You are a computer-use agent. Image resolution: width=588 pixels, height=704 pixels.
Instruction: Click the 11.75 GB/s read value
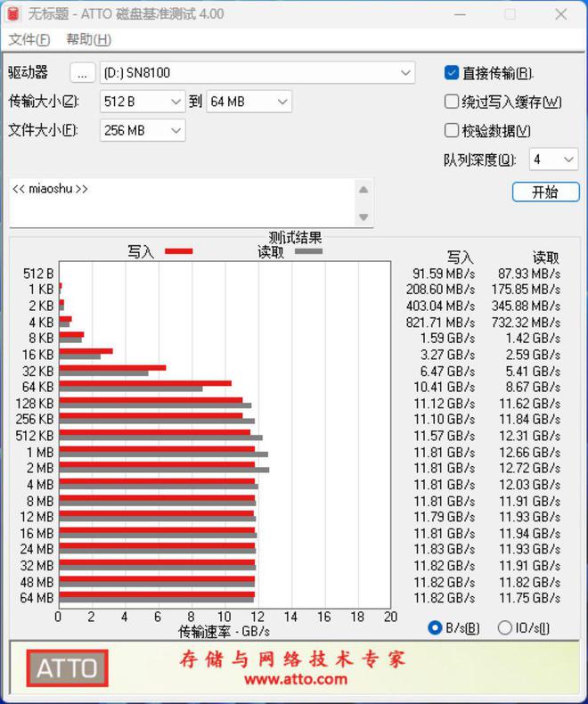[x=530, y=598]
